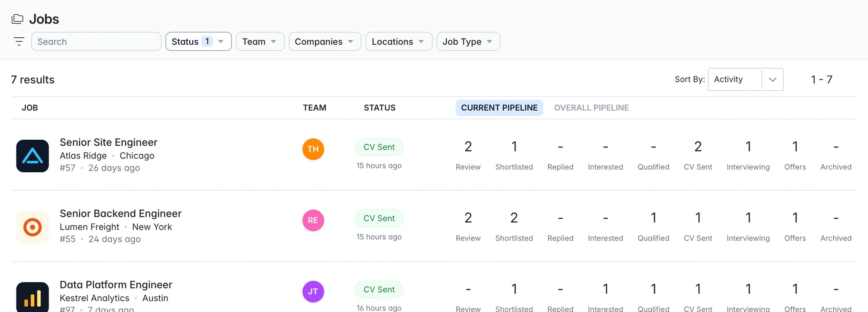Open the Data Platform Engineer job
Image resolution: width=868 pixels, height=312 pixels.
pyautogui.click(x=116, y=284)
